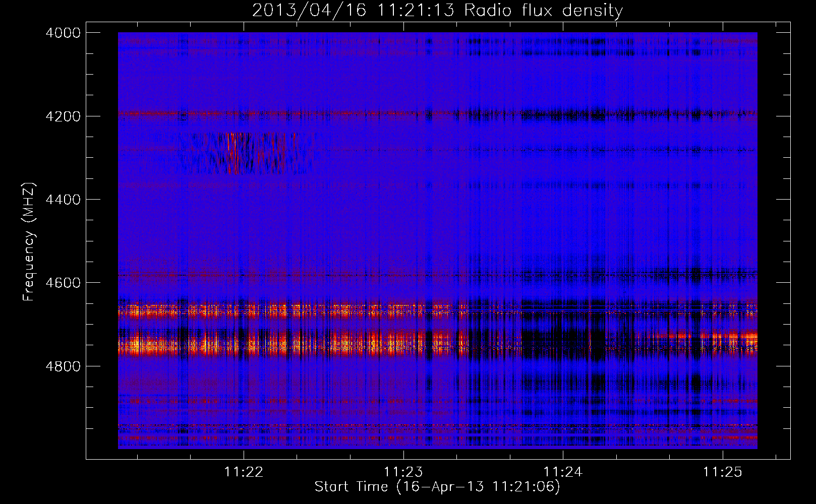The width and height of the screenshot is (816, 504).
Task: Click the red burst feature near 4300 MHz
Action: point(246,153)
